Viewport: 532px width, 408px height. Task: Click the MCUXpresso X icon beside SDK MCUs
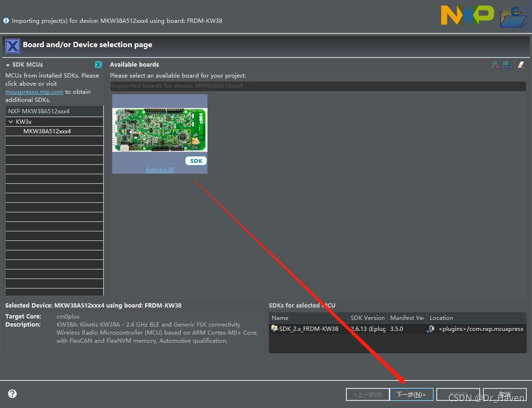coord(99,64)
